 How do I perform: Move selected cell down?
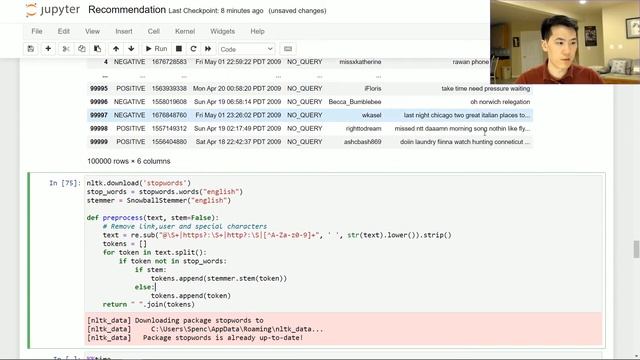131,49
